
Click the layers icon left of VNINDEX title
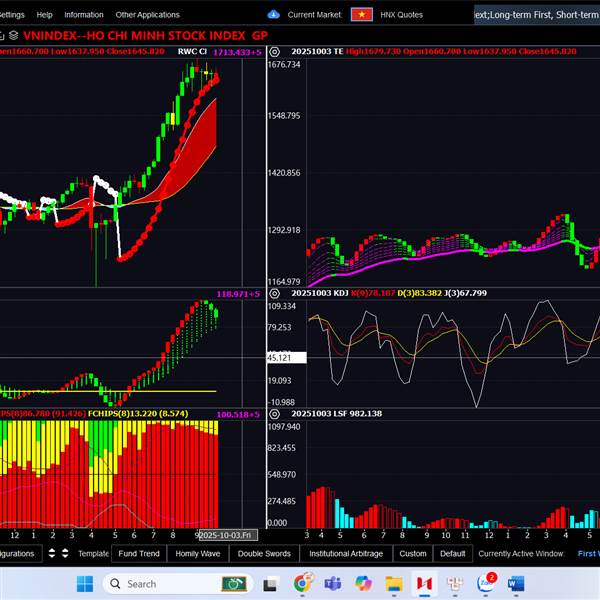(x=13, y=35)
